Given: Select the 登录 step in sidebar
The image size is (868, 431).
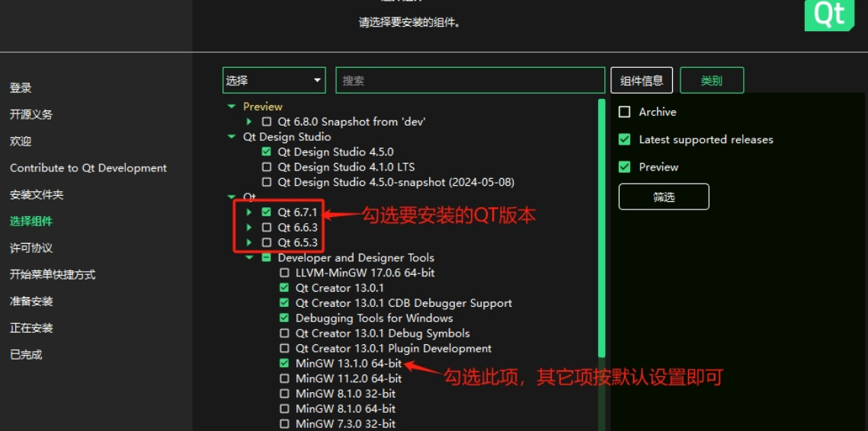Looking at the screenshot, I should pyautogui.click(x=21, y=88).
